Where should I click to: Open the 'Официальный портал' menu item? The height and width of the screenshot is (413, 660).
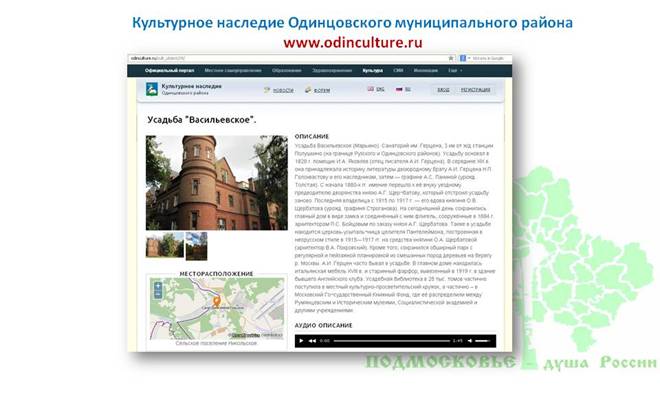pyautogui.click(x=169, y=70)
